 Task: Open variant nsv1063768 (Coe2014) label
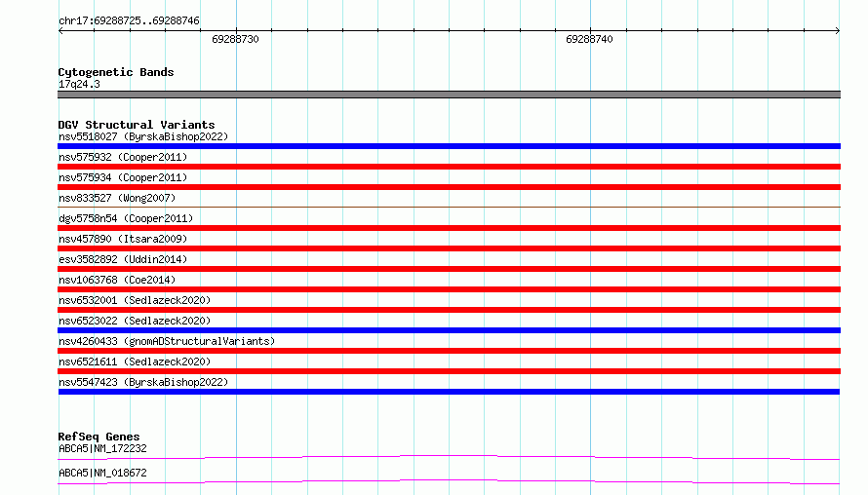[x=117, y=280]
